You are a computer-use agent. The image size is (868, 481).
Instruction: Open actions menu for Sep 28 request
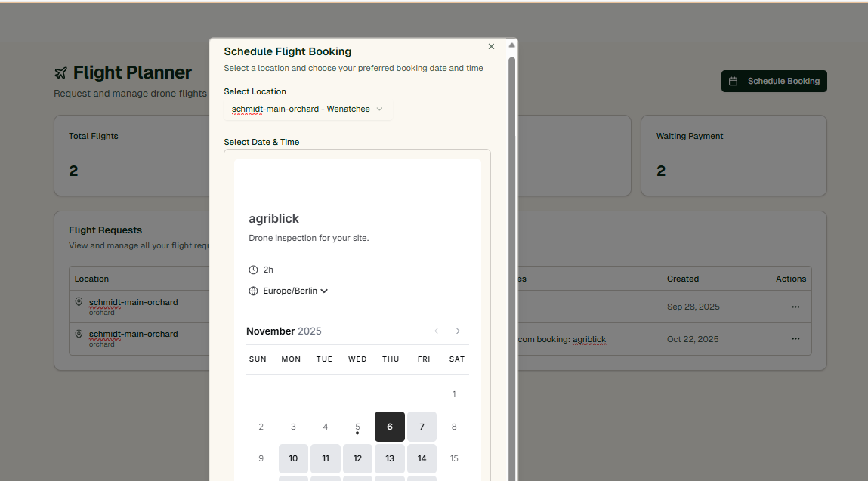point(795,307)
